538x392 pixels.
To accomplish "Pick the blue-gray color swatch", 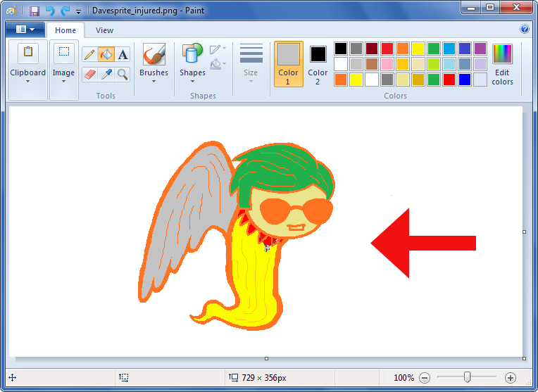I will (465, 64).
